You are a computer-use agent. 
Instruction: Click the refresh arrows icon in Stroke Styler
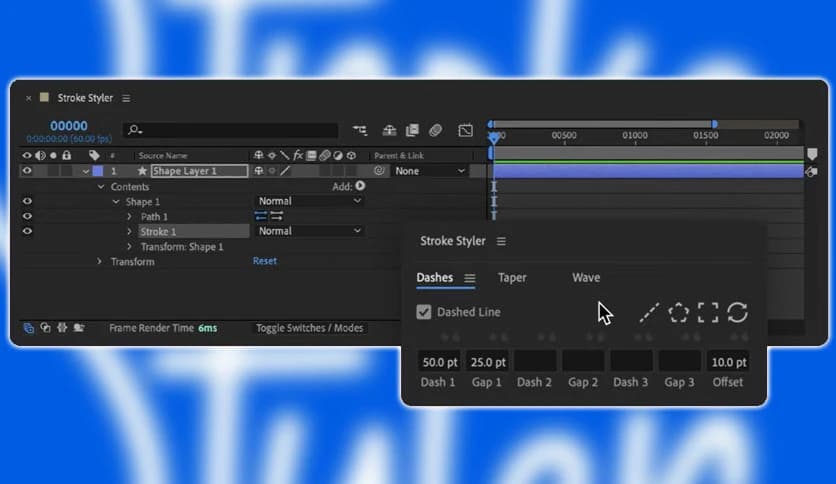737,312
